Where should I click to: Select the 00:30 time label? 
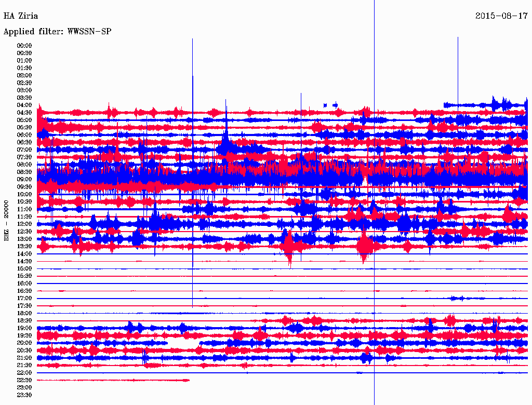(24, 53)
